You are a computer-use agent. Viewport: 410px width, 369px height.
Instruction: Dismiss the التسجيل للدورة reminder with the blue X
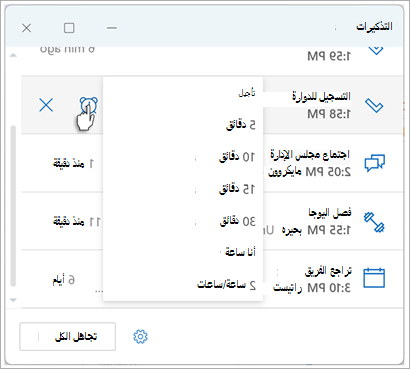click(46, 106)
